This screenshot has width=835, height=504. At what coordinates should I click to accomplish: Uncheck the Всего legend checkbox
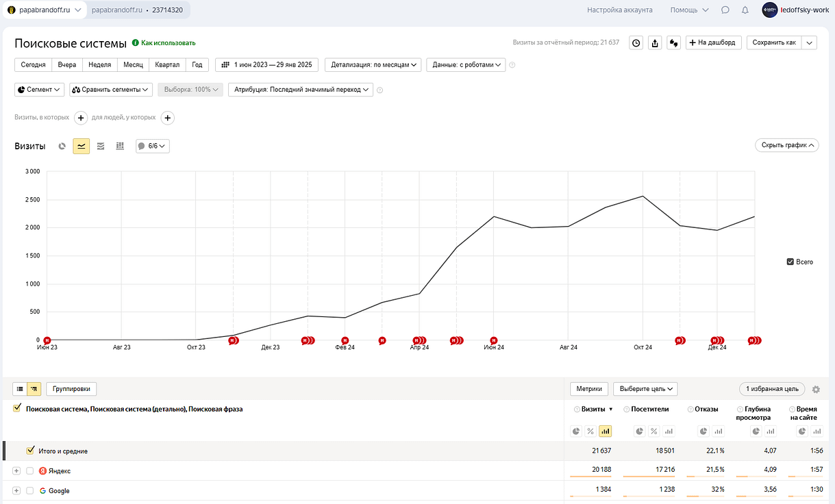pos(790,262)
